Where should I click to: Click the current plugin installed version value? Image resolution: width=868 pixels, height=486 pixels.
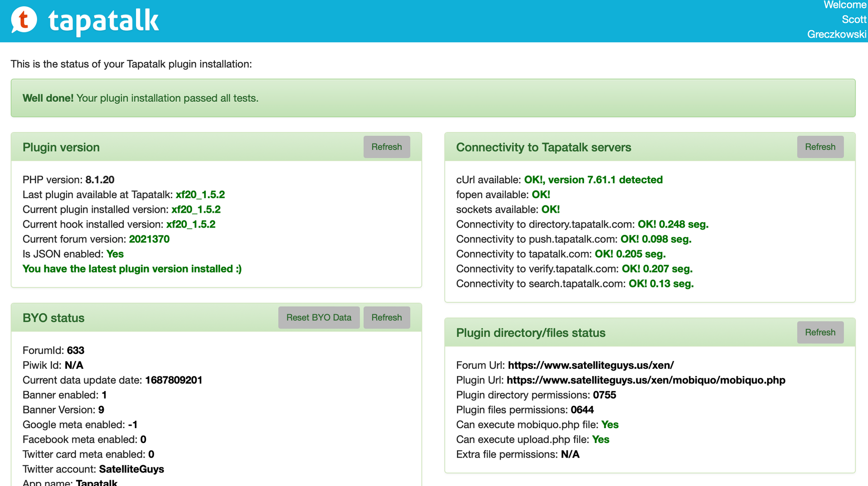(196, 210)
